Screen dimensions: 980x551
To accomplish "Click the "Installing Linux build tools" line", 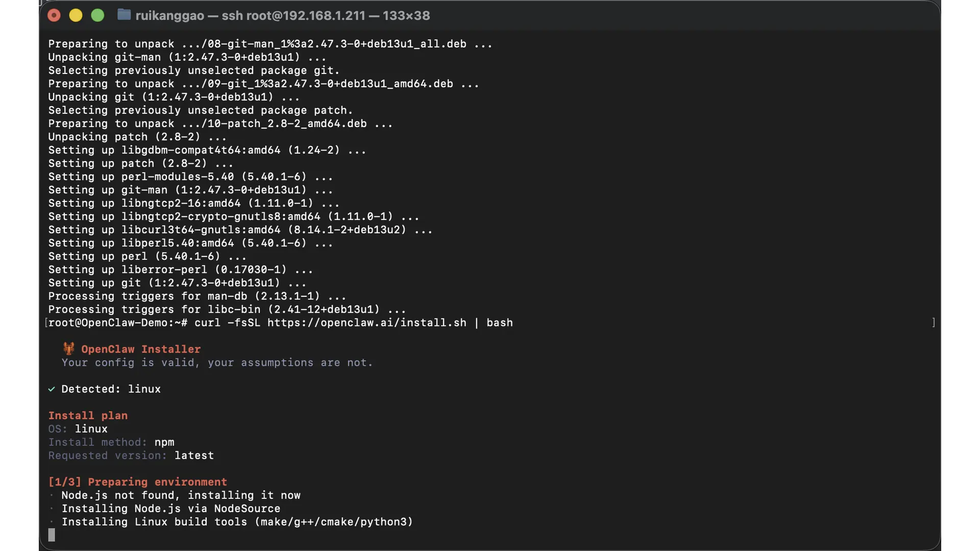I will click(237, 522).
